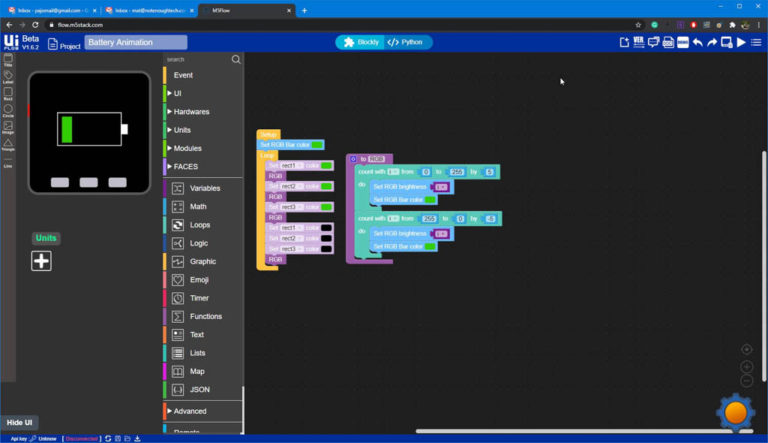The height and width of the screenshot is (443, 768).
Task: Click the Redo arrow icon
Action: pos(712,43)
